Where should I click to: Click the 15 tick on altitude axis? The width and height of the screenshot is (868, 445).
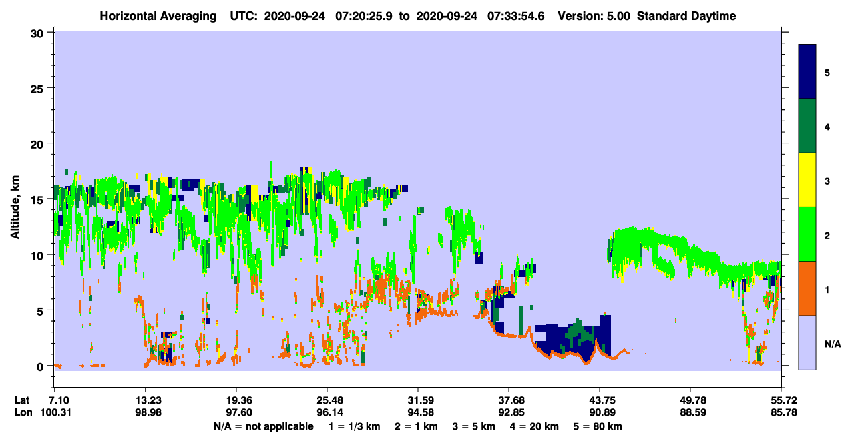pyautogui.click(x=39, y=199)
